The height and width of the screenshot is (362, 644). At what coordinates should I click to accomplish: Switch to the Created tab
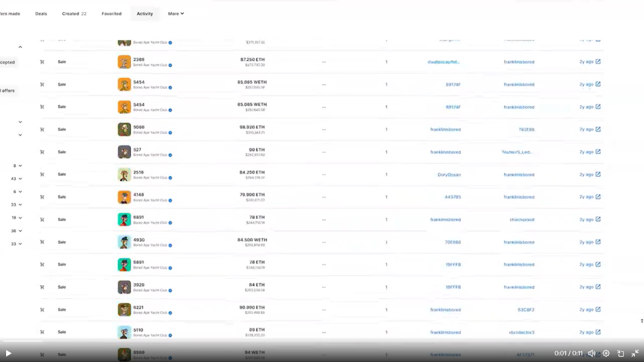point(74,14)
